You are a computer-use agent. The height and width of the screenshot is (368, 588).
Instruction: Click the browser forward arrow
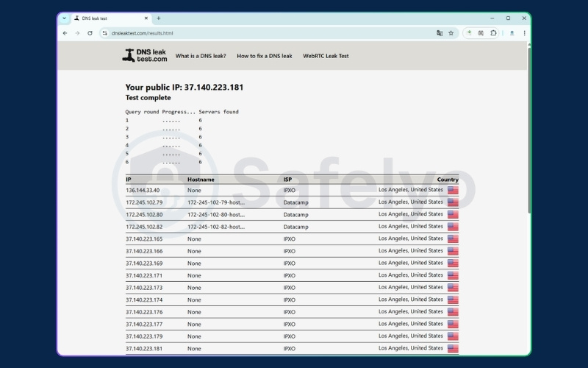point(77,33)
